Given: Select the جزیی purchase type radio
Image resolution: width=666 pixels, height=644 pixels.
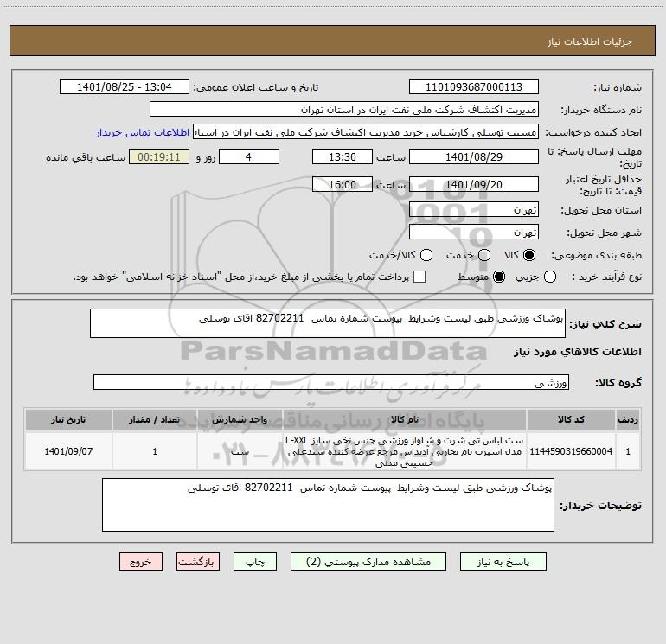Looking at the screenshot, I should [x=549, y=277].
